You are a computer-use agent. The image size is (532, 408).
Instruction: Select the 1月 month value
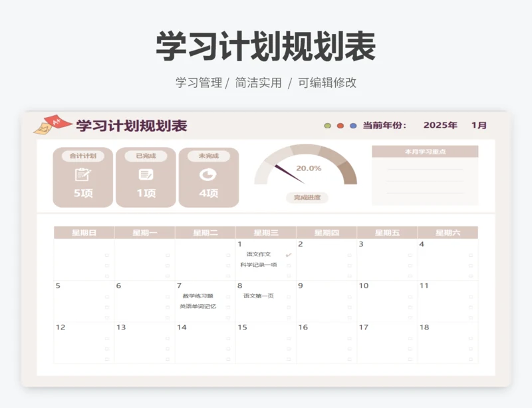pos(479,125)
